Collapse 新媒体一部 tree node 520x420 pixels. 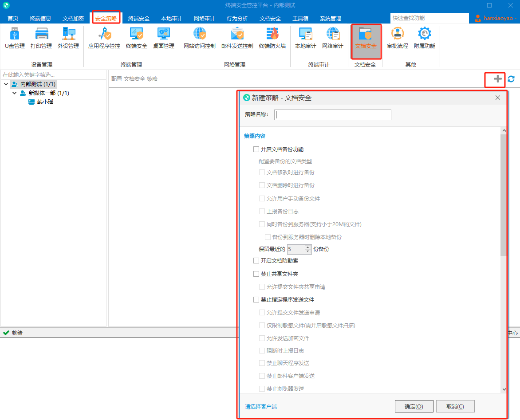[14, 93]
